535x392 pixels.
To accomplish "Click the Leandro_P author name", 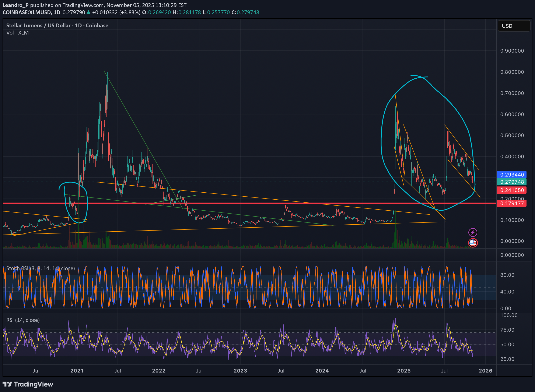I will pos(15,5).
